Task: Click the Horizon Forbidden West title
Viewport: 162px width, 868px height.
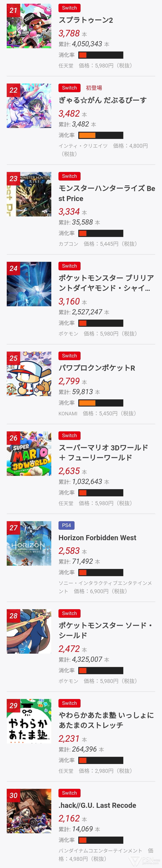Action: coord(97,538)
